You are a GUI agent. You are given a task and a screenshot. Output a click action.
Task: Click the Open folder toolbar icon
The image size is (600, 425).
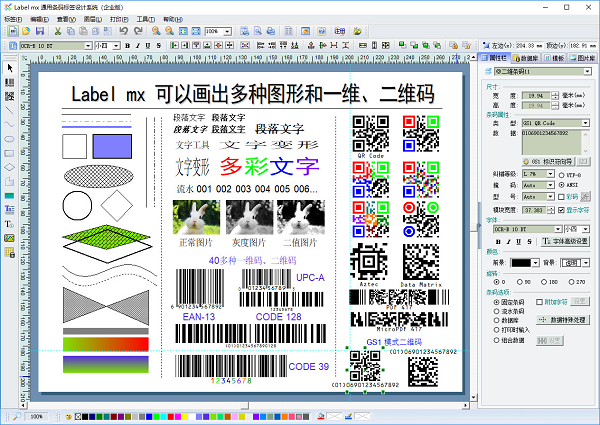(27, 32)
